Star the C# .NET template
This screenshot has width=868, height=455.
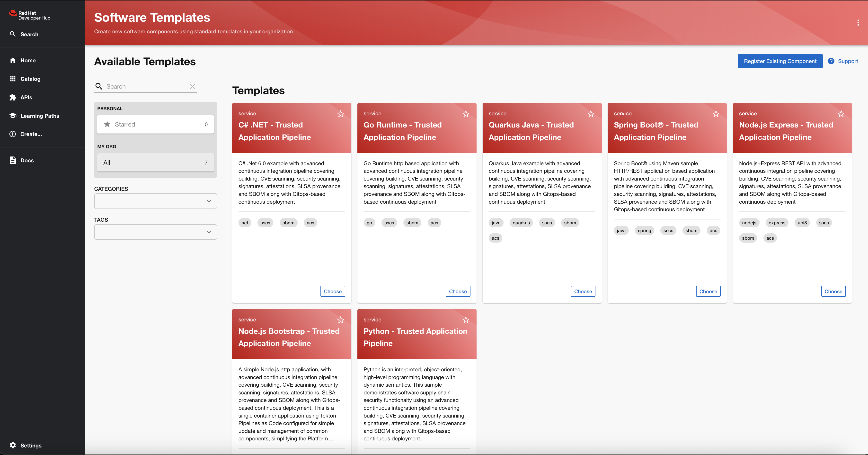[340, 114]
